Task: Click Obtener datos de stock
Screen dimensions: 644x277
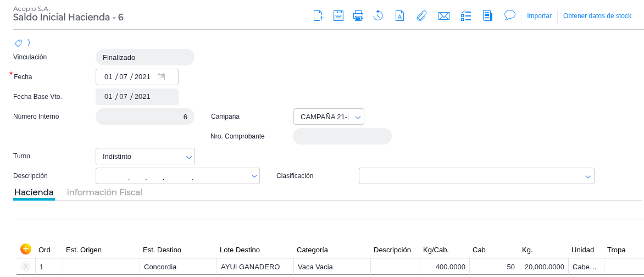Action: (597, 16)
